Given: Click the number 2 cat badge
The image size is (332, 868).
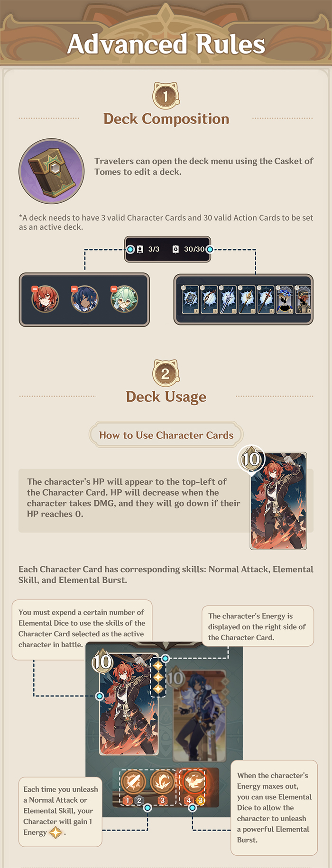Looking at the screenshot, I should 165,373.
